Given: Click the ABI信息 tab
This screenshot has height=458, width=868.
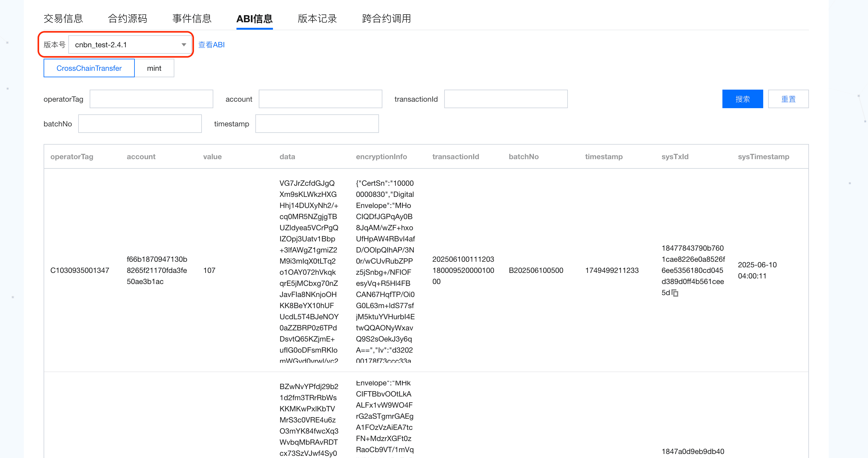Looking at the screenshot, I should click(x=254, y=19).
